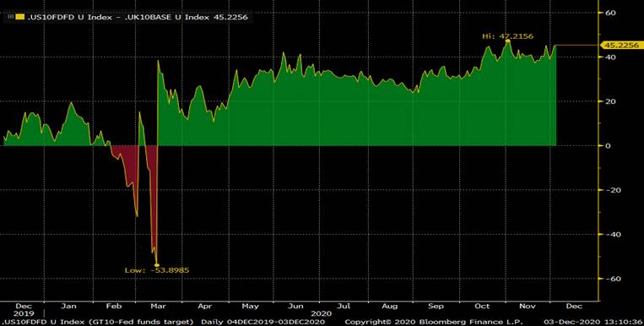Screen dimensions: 644x326
Task: Click the Jun label on the date axis
Action: tap(295, 307)
